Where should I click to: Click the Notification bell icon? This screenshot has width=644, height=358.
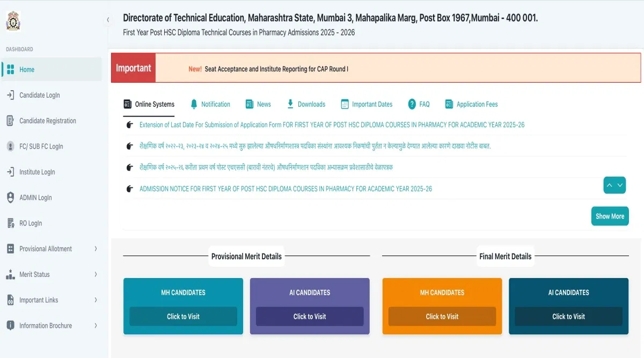[x=194, y=104]
